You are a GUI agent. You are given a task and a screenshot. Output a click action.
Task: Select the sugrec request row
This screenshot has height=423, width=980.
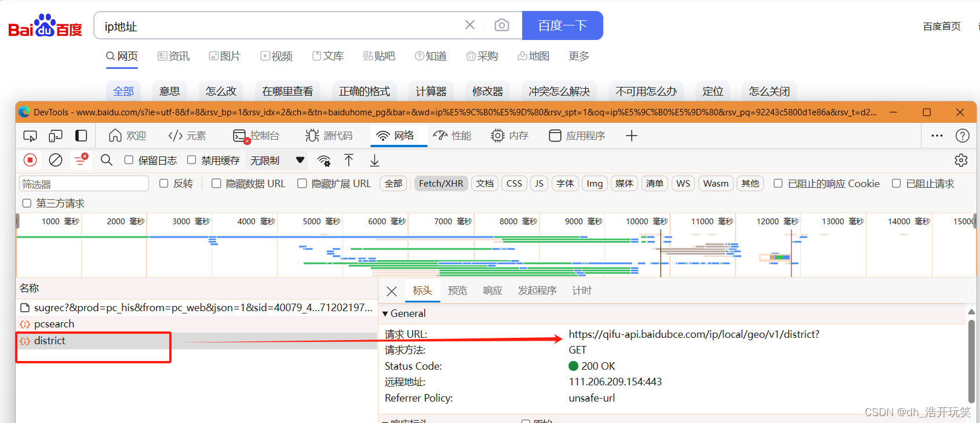pos(197,308)
